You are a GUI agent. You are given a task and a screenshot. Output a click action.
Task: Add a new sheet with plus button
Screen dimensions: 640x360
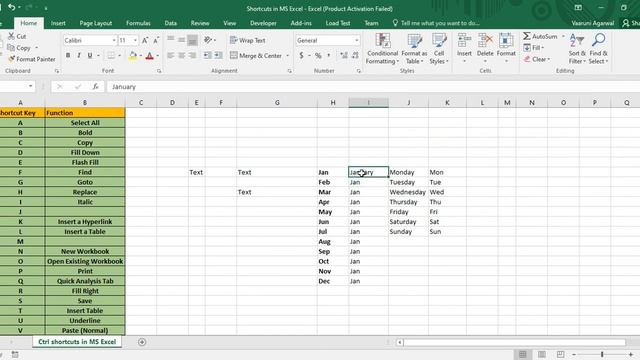142,342
